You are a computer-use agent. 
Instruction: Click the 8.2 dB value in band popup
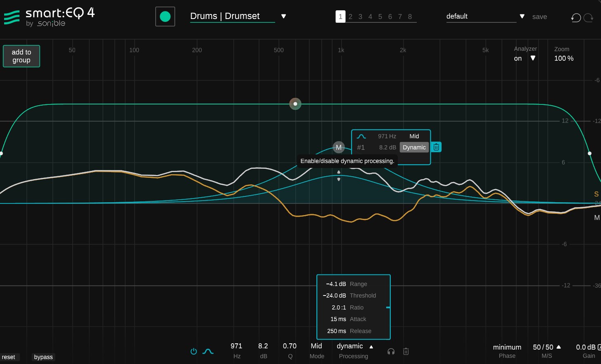(x=387, y=147)
